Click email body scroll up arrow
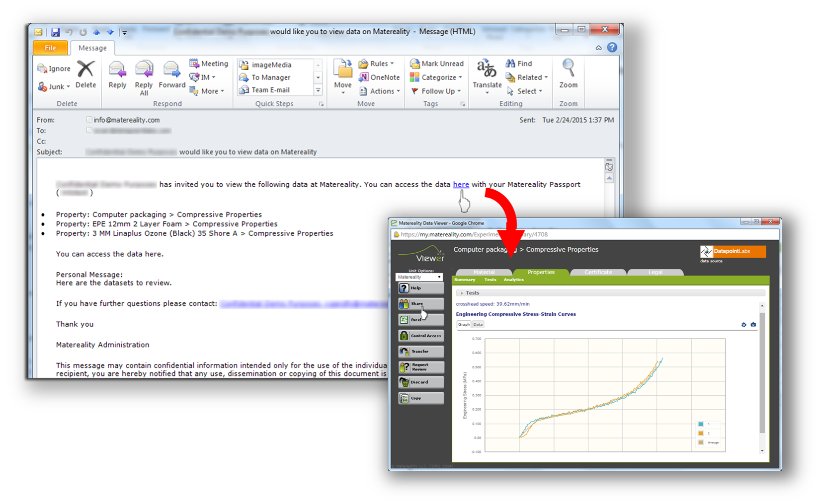The height and width of the screenshot is (504, 819). pos(609,178)
